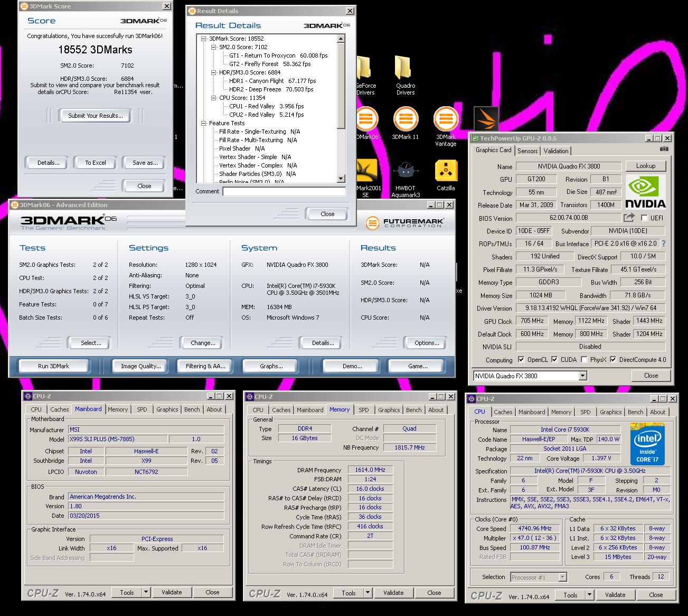The image size is (688, 616).
Task: Click the Intel Core i7 logo in CPU-Z
Action: pos(647,443)
